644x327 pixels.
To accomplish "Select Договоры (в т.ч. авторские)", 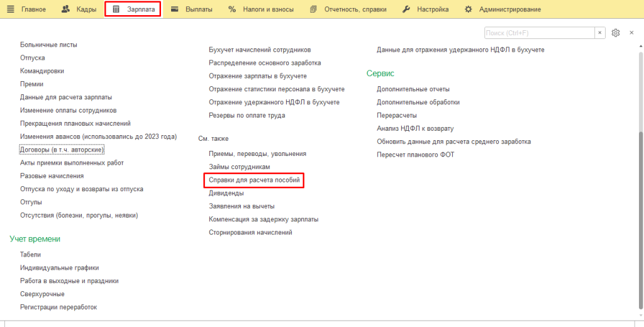I will 62,150.
